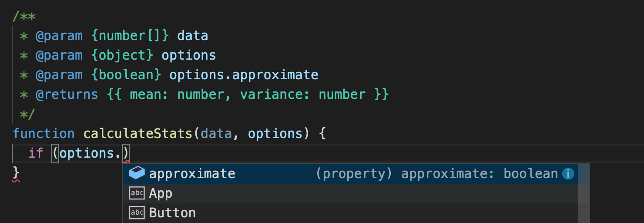644x223 pixels.
Task: Click the abc icon next to App
Action: pos(137,193)
